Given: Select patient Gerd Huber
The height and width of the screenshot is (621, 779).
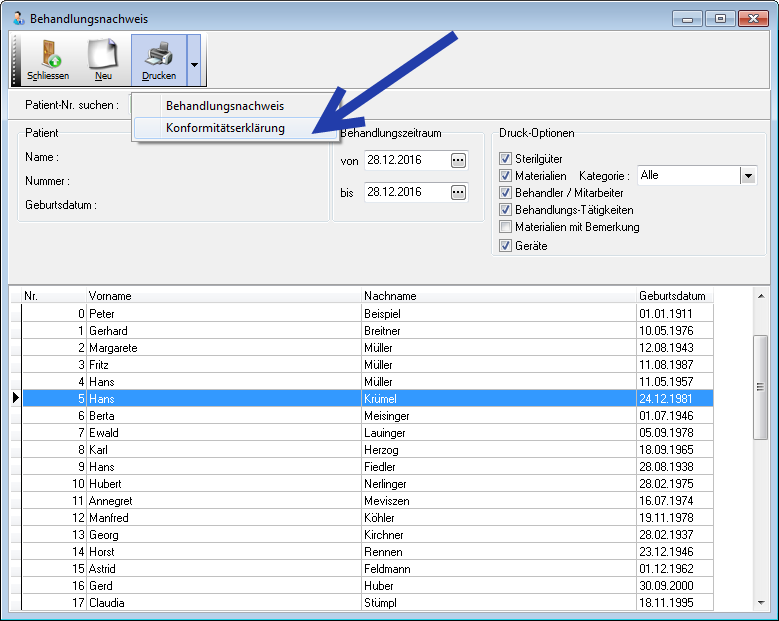Looking at the screenshot, I should [x=368, y=586].
